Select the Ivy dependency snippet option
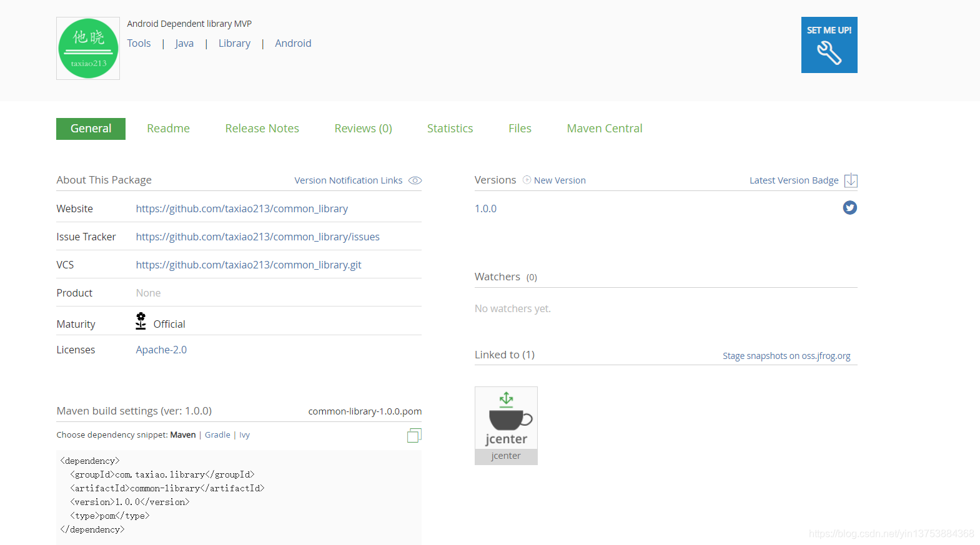The height and width of the screenshot is (545, 980). coord(244,435)
